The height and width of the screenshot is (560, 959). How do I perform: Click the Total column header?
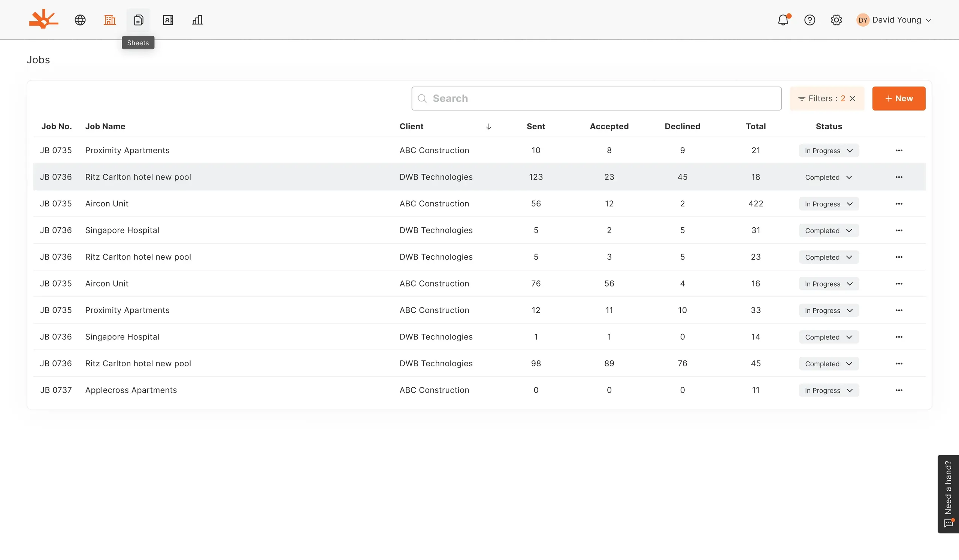pyautogui.click(x=756, y=126)
